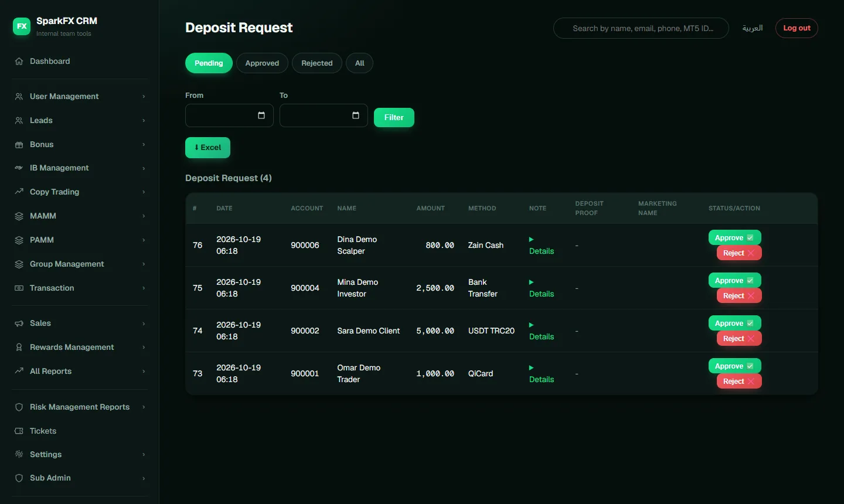Click the Copy Trading chart icon
Screen dimensions: 844x504
click(x=19, y=192)
